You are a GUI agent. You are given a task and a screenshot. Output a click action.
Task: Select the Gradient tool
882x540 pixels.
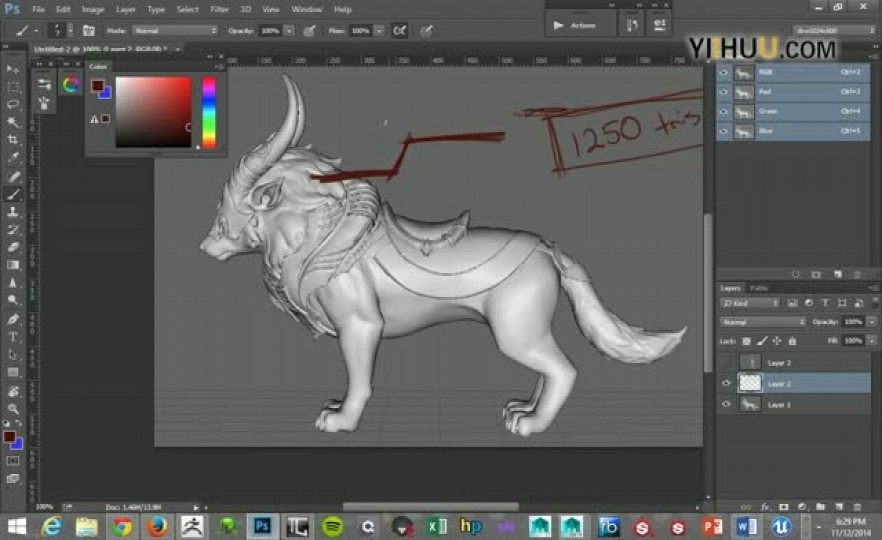12,264
